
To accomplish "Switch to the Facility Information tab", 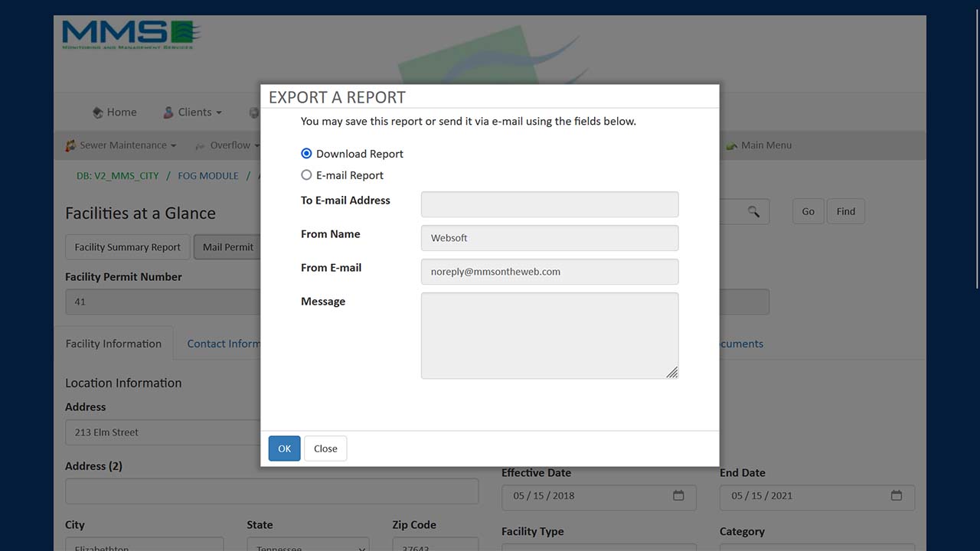I will click(113, 344).
